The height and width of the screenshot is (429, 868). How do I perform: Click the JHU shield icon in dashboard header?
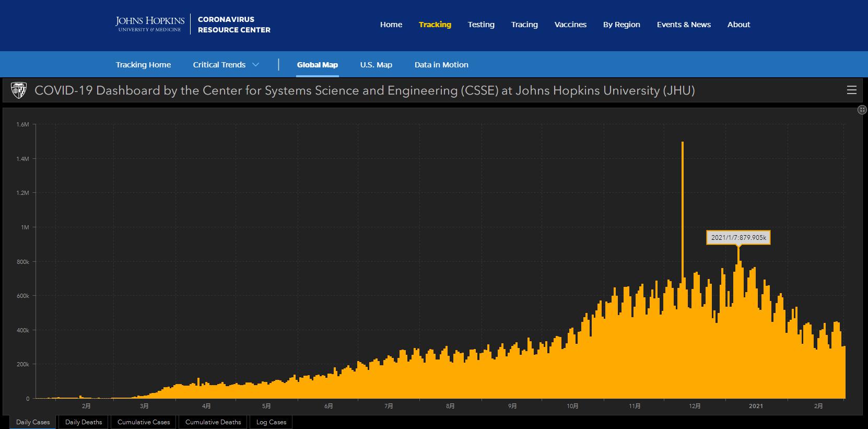pyautogui.click(x=19, y=90)
